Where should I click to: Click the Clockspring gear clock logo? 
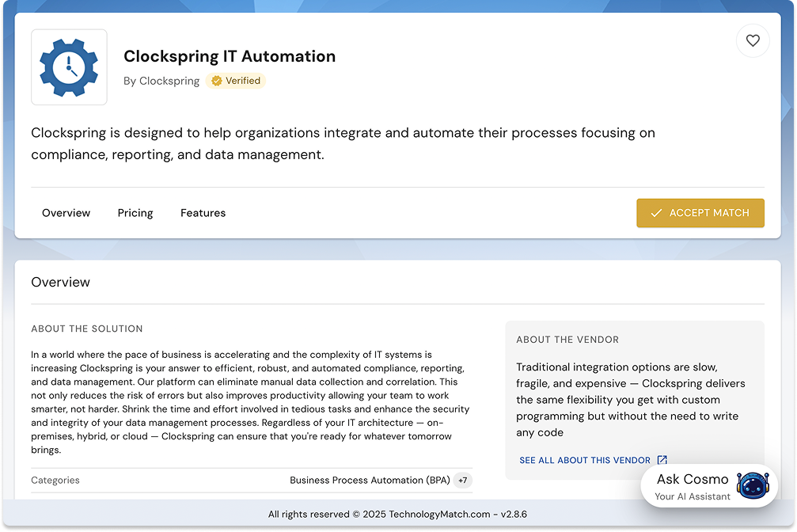pyautogui.click(x=69, y=67)
